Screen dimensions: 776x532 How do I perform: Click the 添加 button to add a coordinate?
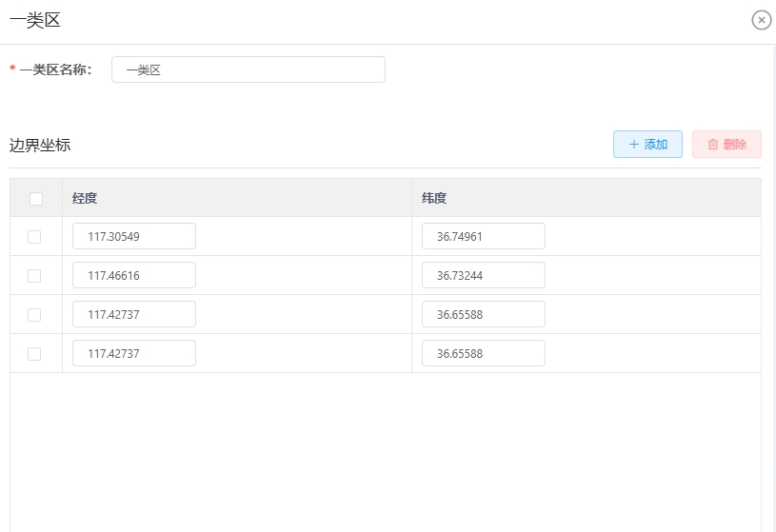[x=647, y=144]
